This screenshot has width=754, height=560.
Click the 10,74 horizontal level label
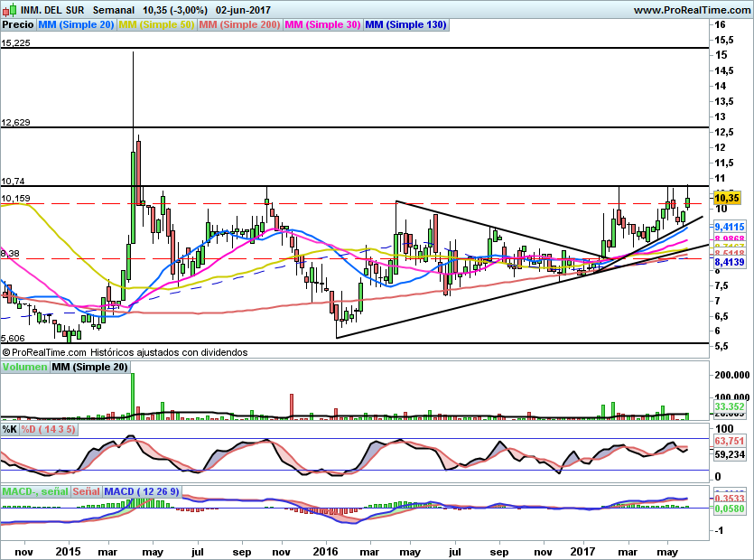(x=14, y=181)
